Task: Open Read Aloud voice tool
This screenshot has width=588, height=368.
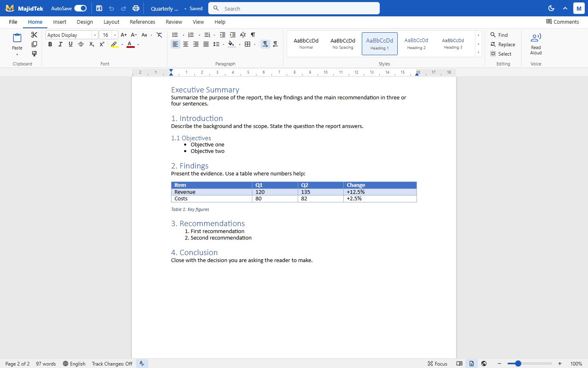Action: pos(536,44)
